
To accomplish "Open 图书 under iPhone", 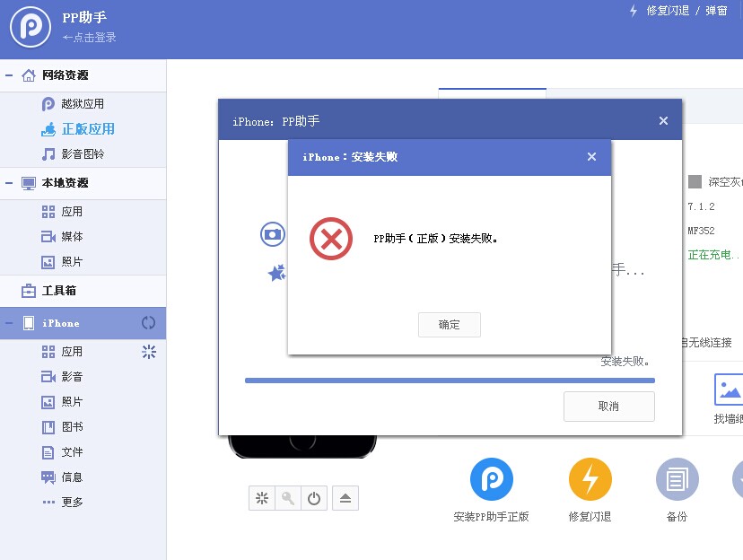I will tap(72, 427).
